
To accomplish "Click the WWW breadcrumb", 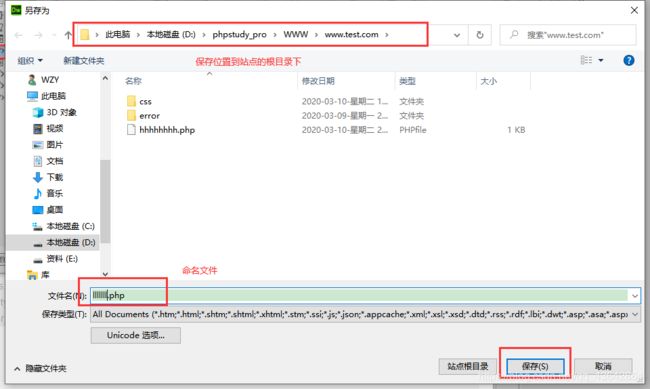I will (296, 34).
